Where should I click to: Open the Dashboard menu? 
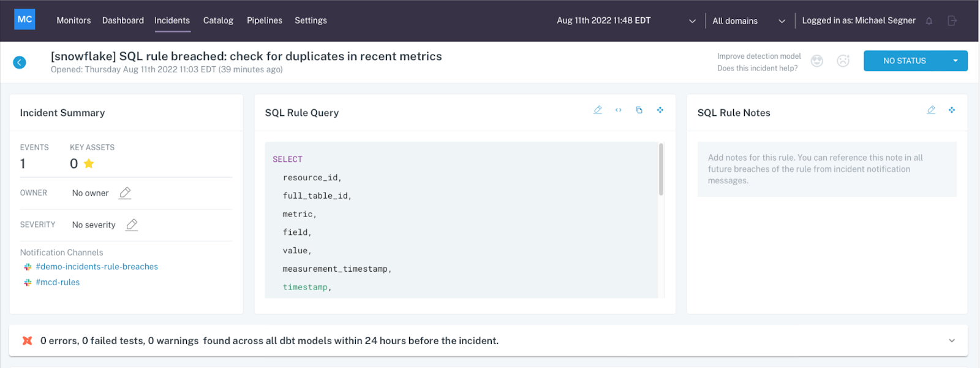click(x=123, y=20)
